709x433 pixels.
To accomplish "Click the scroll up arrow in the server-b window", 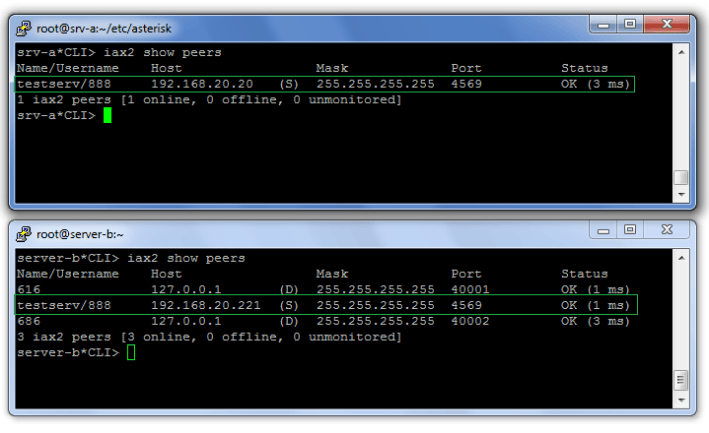I will click(x=681, y=258).
